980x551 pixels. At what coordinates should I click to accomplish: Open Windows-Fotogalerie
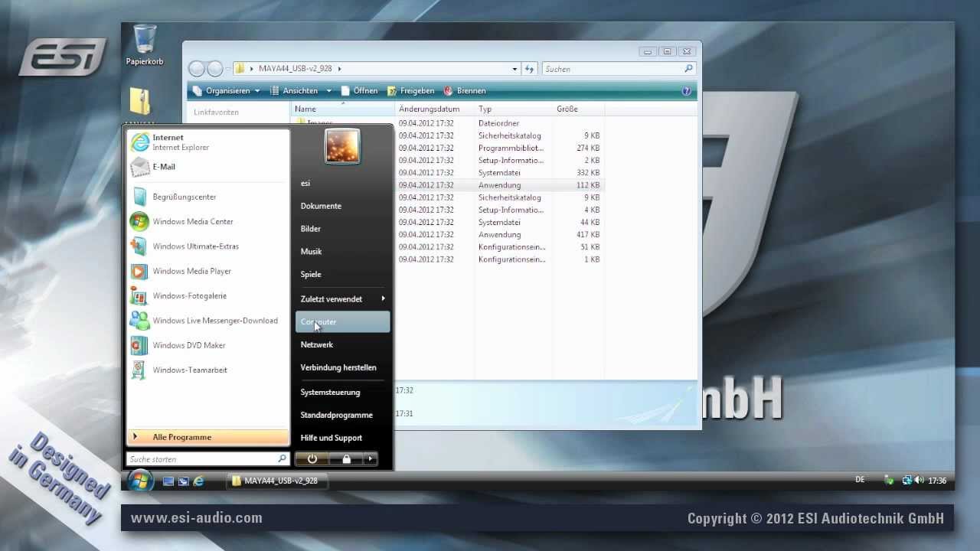(208, 295)
